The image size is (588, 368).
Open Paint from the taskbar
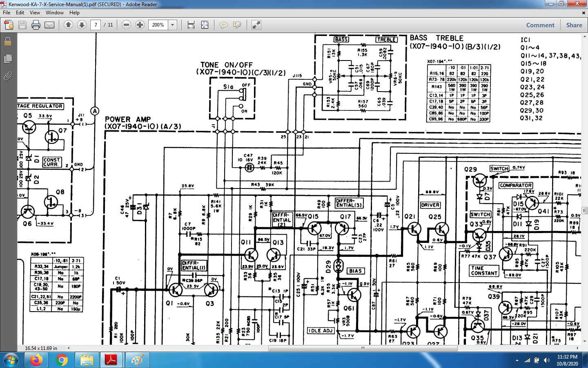[x=137, y=360]
